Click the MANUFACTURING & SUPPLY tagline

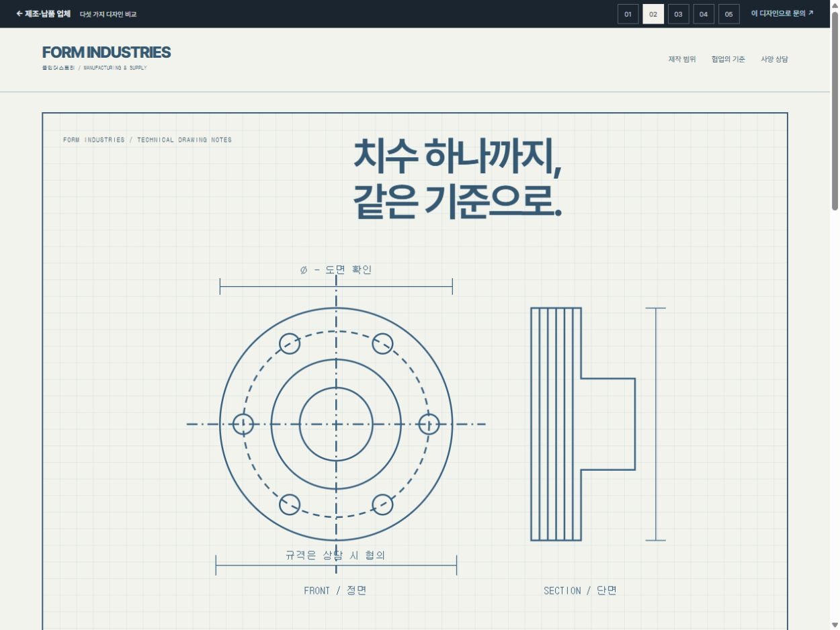click(115, 68)
